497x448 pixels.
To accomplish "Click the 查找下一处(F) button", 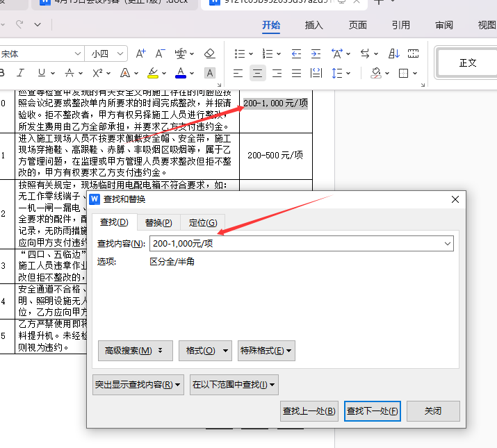I will (x=373, y=411).
